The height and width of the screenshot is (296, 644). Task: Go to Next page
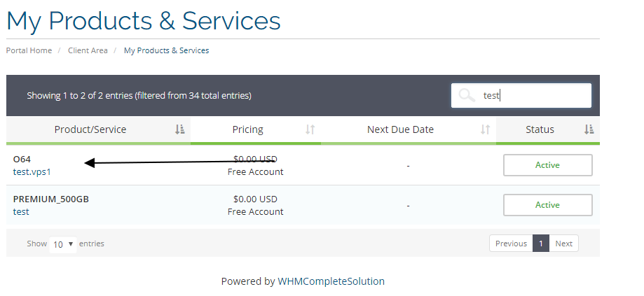tap(563, 244)
